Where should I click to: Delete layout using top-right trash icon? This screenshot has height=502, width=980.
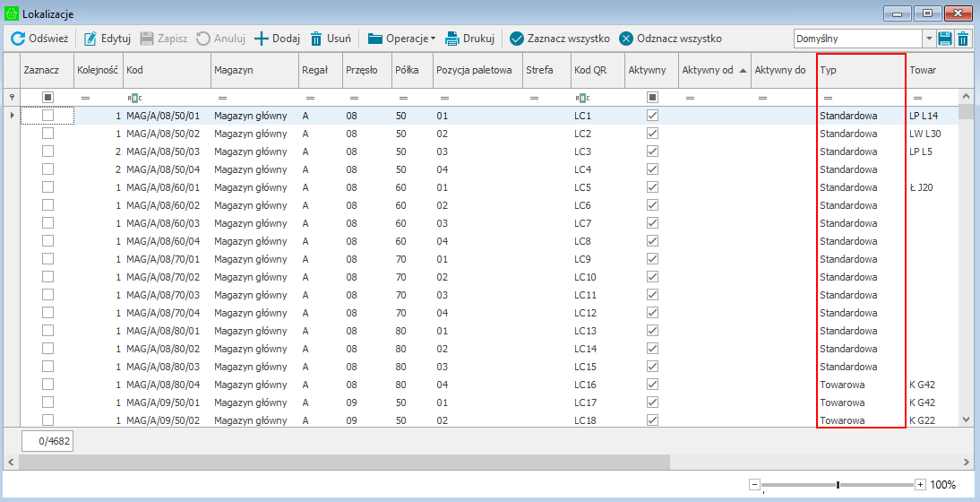click(x=963, y=39)
